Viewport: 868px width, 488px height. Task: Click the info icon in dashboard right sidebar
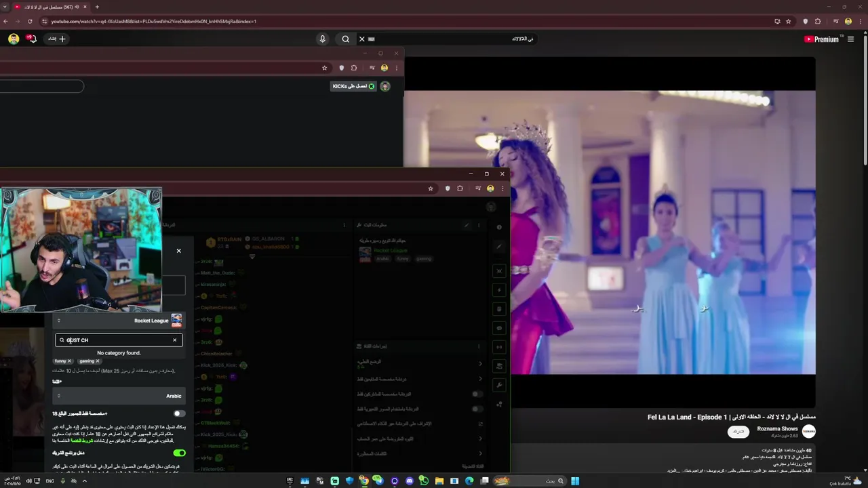tap(499, 227)
